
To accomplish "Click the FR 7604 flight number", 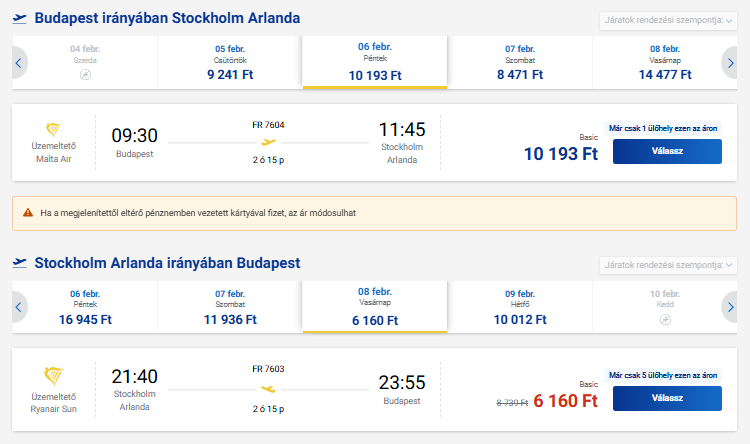I will (x=268, y=125).
